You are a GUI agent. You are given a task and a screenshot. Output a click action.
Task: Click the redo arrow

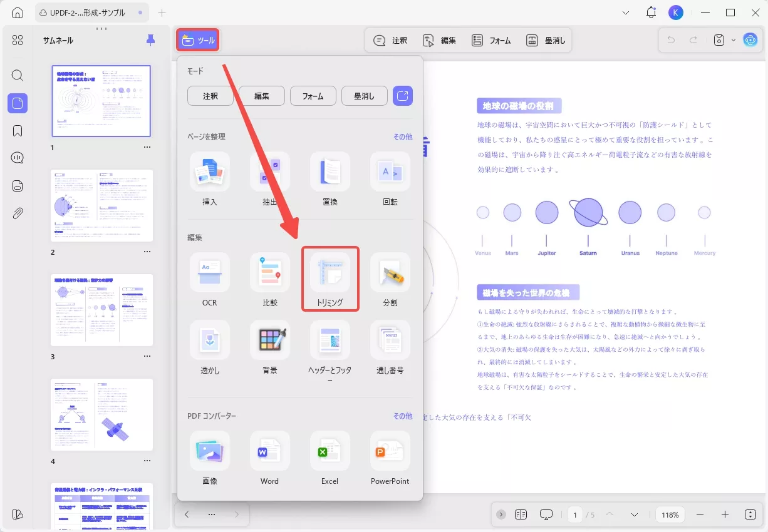693,40
